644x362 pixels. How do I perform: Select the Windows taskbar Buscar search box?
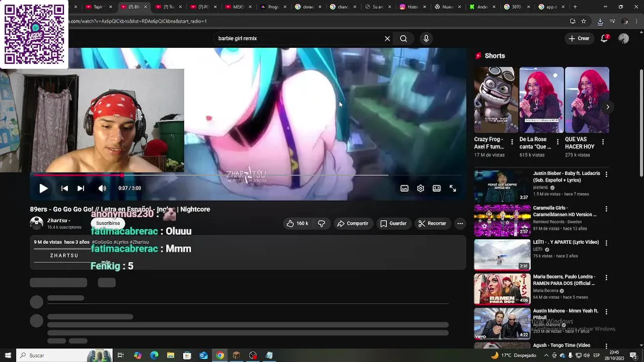(64, 355)
